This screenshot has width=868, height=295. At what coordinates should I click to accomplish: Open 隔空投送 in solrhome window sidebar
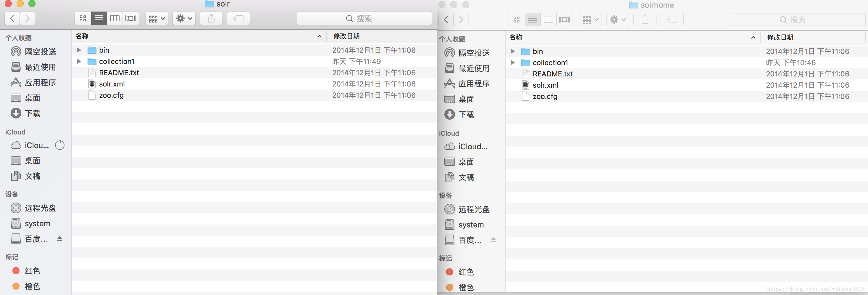[x=467, y=53]
